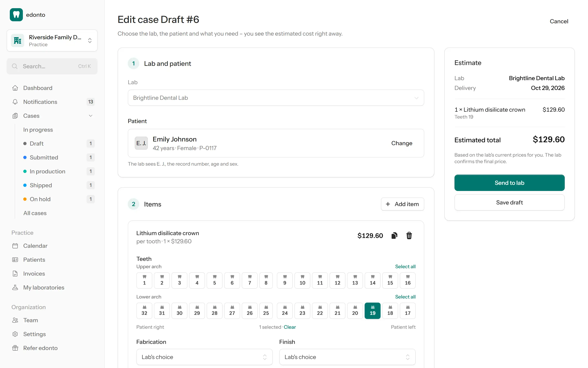Deselect lower tooth 19
The width and height of the screenshot is (588, 368).
[x=372, y=311]
